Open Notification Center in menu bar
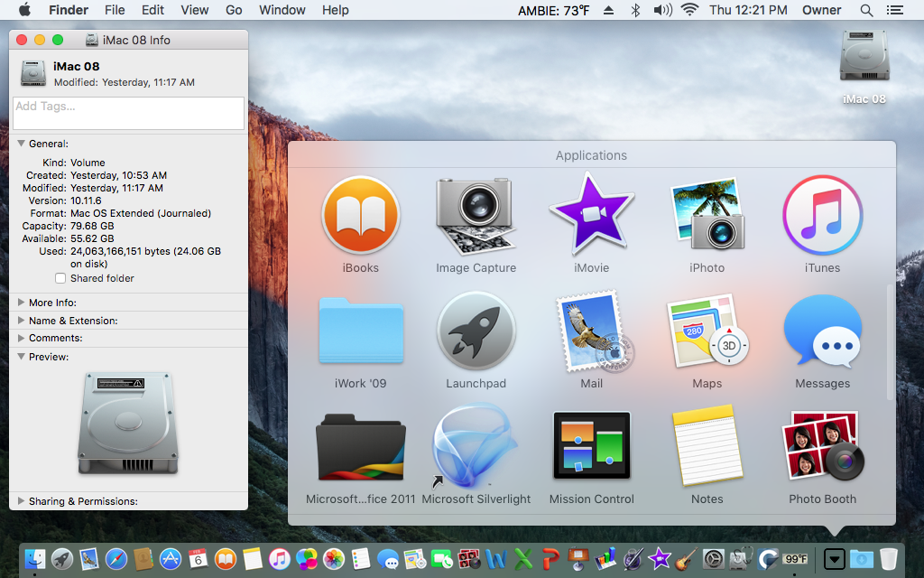The height and width of the screenshot is (578, 924). [895, 10]
